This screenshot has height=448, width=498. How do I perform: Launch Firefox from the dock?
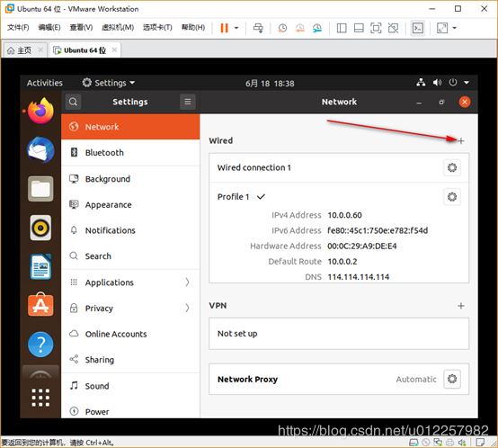click(x=40, y=111)
